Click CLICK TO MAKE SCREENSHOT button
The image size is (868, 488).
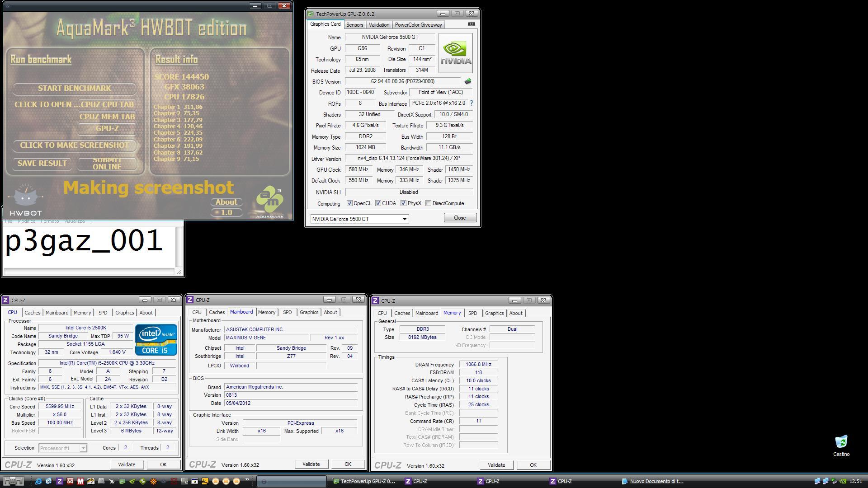74,145
